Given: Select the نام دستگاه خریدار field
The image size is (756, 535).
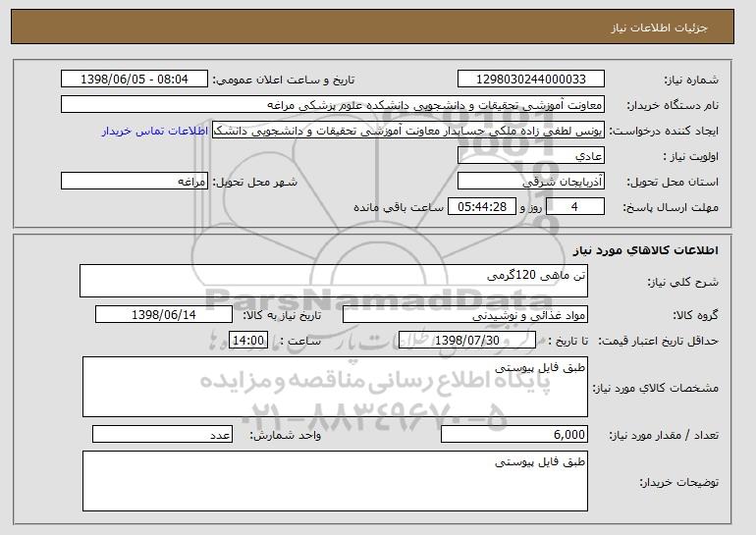Looking at the screenshot, I should (x=333, y=105).
